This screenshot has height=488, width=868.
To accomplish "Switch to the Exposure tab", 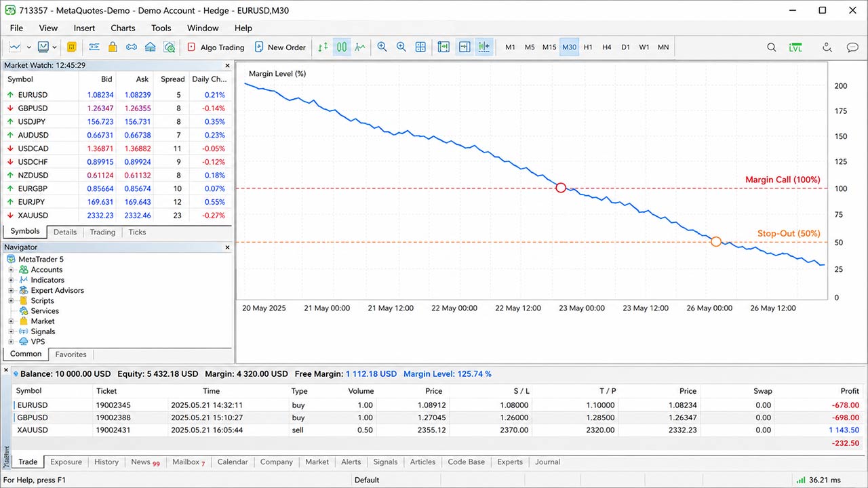I will (x=66, y=462).
